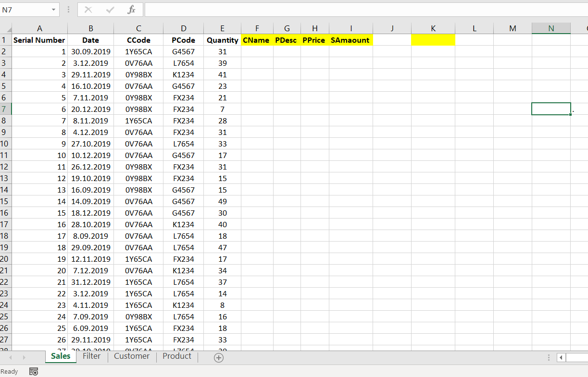The height and width of the screenshot is (377, 588).
Task: Click the macro recording icon in the status bar
Action: (33, 371)
